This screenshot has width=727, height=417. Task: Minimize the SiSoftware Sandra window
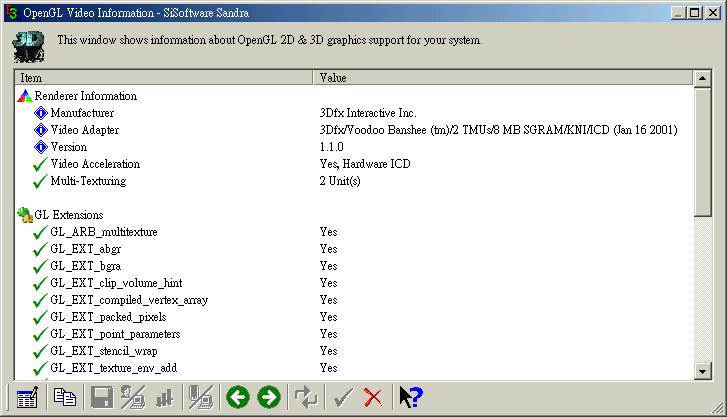click(x=678, y=13)
